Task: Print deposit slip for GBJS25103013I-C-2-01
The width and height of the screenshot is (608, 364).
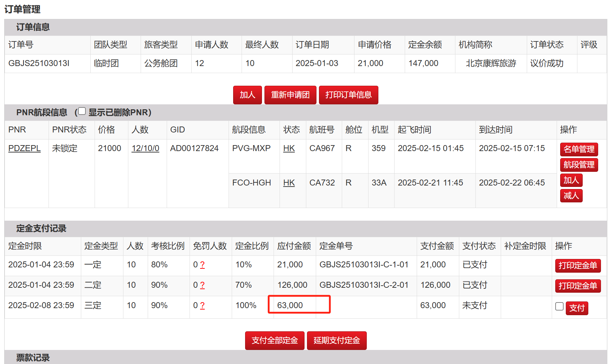Action: click(577, 286)
